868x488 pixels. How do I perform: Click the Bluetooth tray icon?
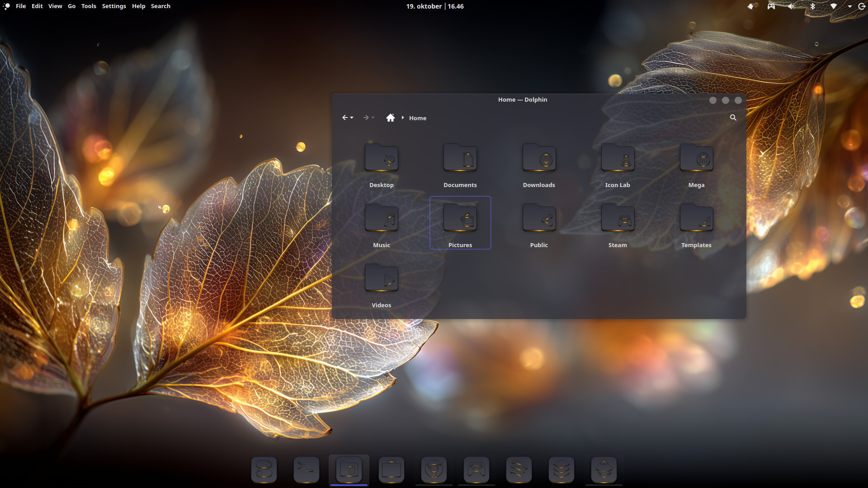point(812,6)
